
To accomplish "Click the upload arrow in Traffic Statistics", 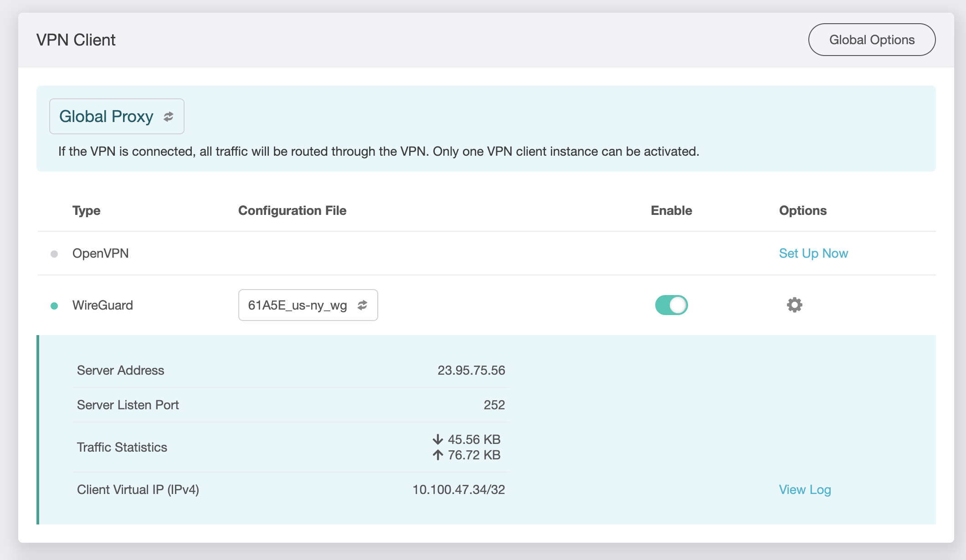I will coord(437,455).
